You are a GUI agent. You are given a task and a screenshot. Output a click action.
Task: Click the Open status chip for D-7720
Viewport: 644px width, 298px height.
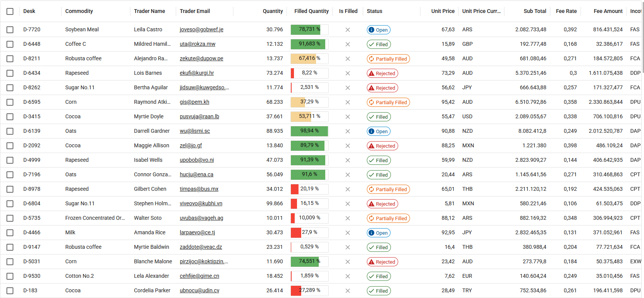pos(379,30)
